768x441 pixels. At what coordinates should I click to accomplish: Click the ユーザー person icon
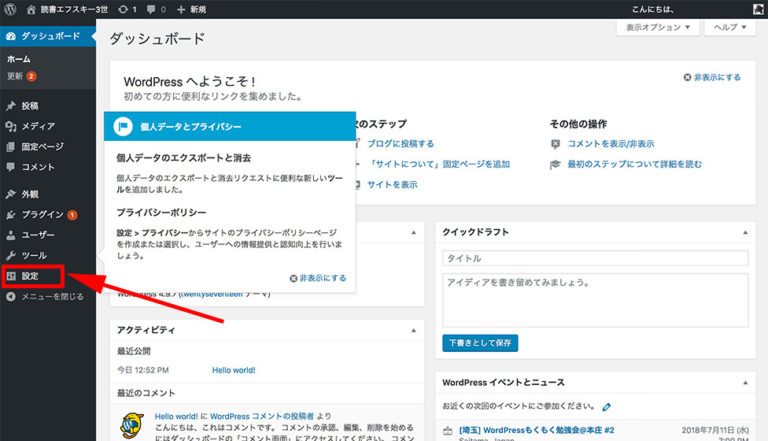[11, 235]
